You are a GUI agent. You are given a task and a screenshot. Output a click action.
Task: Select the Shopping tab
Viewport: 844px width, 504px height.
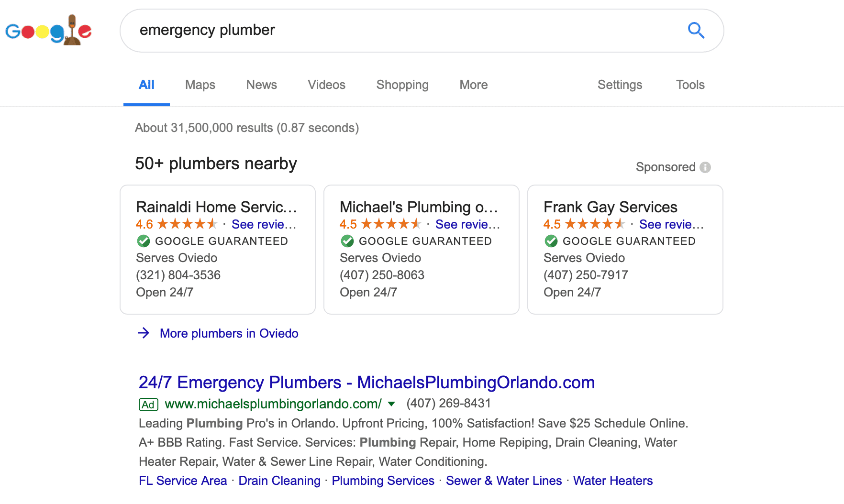[x=402, y=85]
